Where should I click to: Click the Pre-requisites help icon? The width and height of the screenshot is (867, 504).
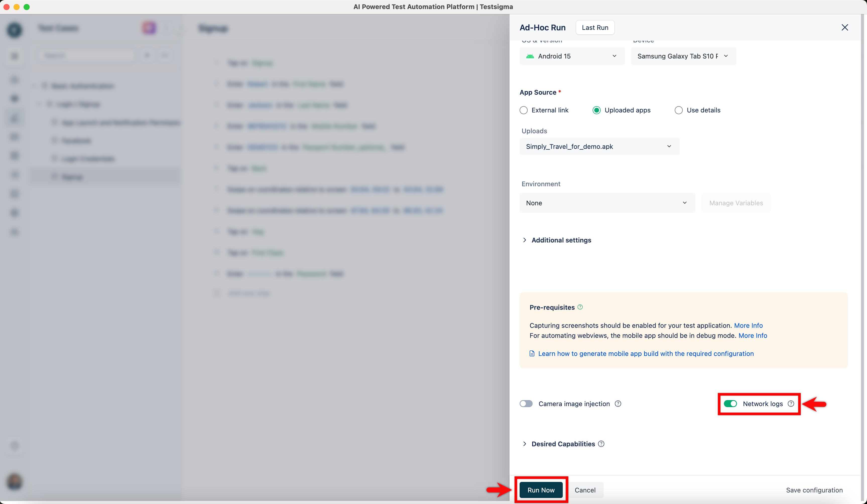pos(580,307)
